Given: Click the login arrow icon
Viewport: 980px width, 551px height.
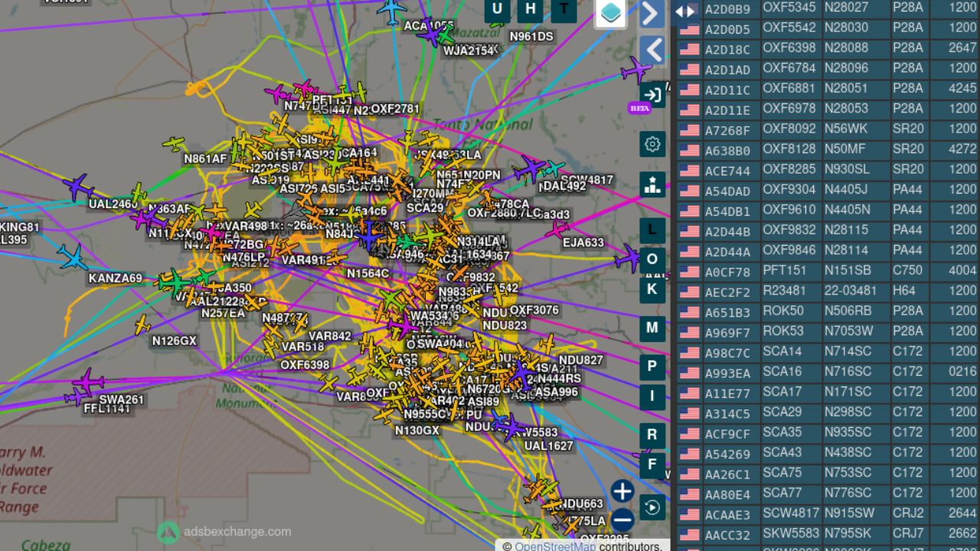Looking at the screenshot, I should point(652,95).
